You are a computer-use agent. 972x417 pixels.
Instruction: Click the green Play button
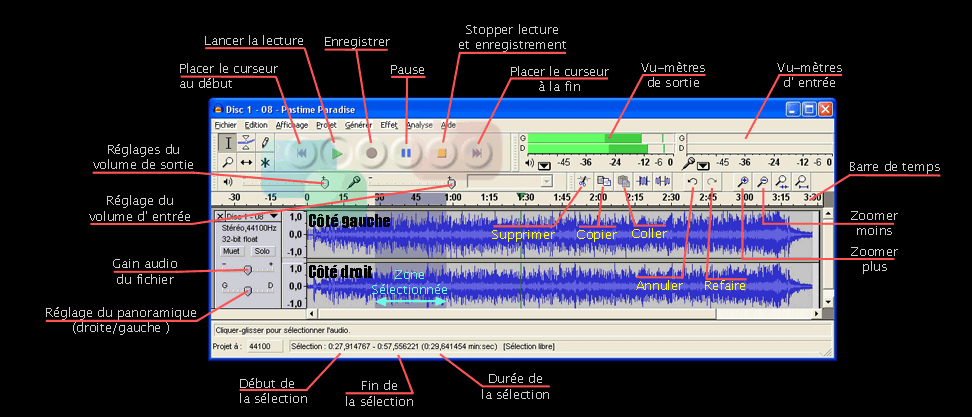[337, 152]
